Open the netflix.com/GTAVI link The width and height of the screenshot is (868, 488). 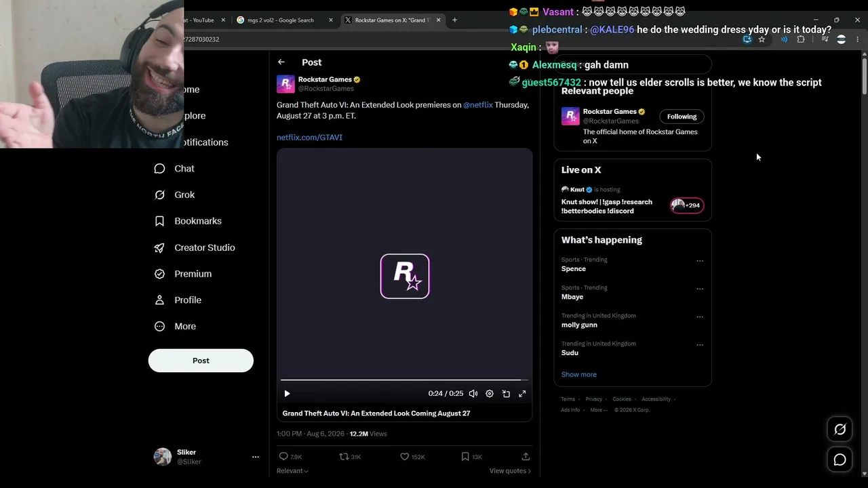(309, 138)
